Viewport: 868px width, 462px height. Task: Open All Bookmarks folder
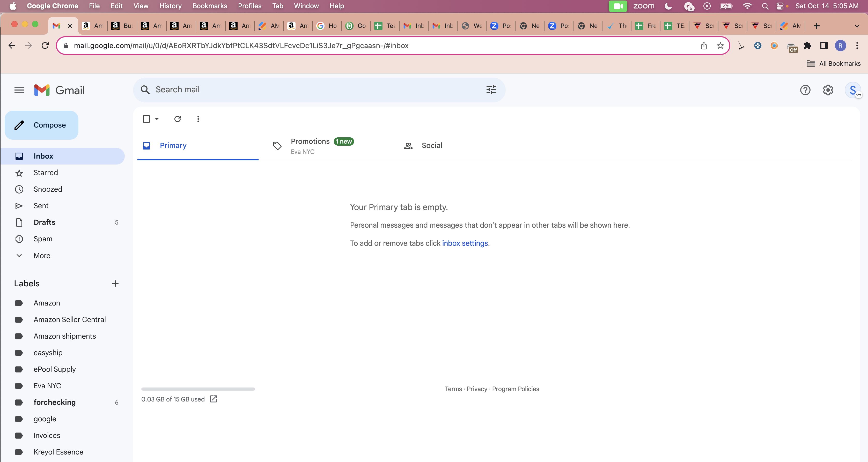pyautogui.click(x=834, y=63)
